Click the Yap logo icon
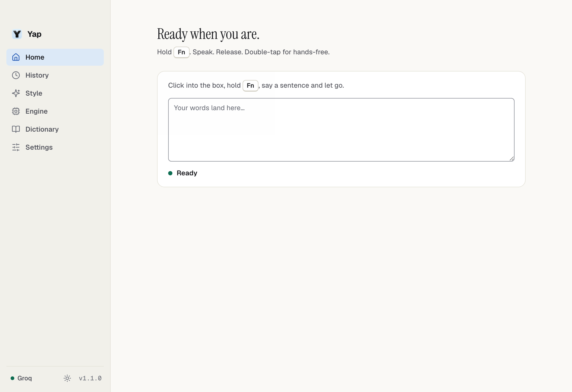This screenshot has width=572, height=392. tap(17, 34)
